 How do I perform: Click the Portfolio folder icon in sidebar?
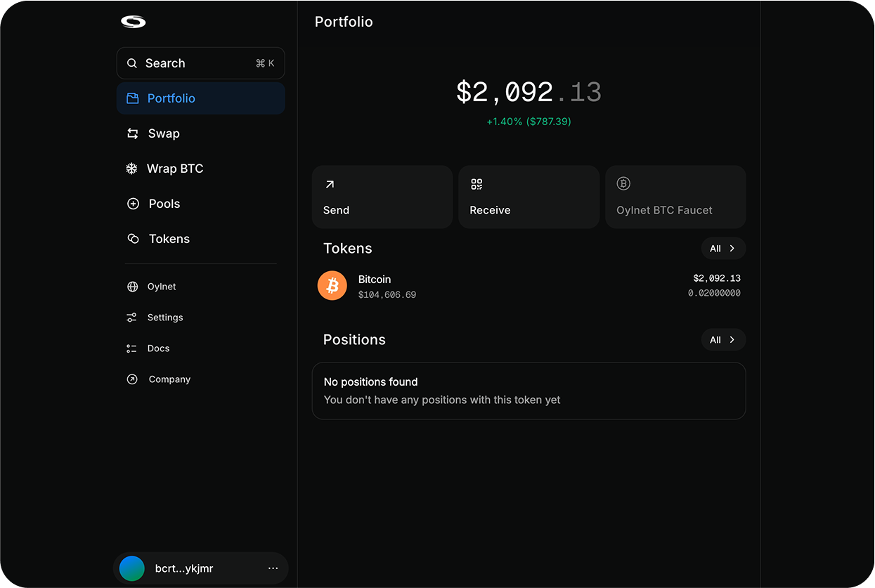click(x=132, y=98)
